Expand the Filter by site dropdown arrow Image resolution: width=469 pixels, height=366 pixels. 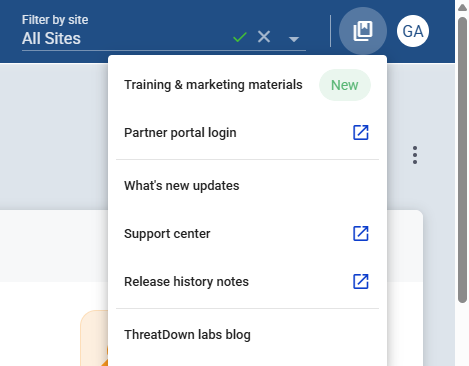tap(294, 39)
